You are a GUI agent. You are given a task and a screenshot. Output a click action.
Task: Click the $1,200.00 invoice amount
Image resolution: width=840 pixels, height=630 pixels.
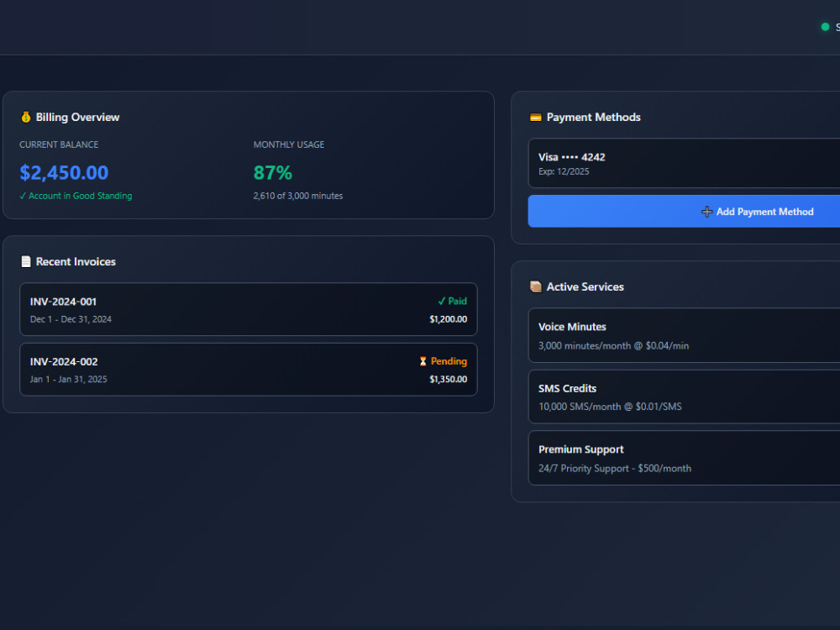point(449,319)
